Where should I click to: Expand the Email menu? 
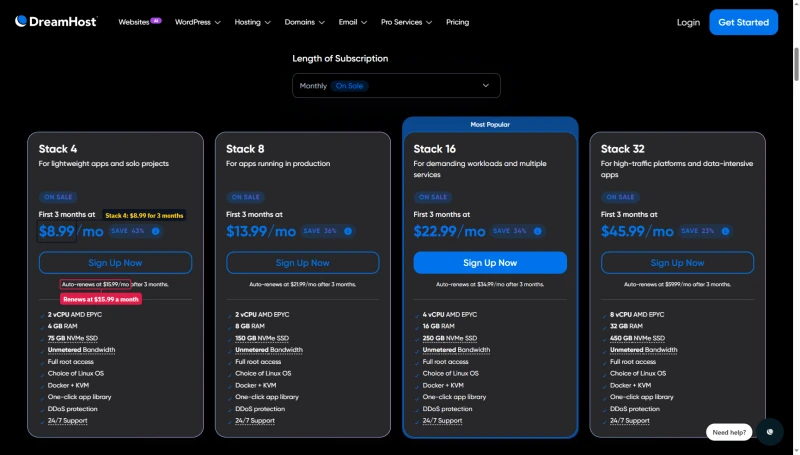(353, 22)
